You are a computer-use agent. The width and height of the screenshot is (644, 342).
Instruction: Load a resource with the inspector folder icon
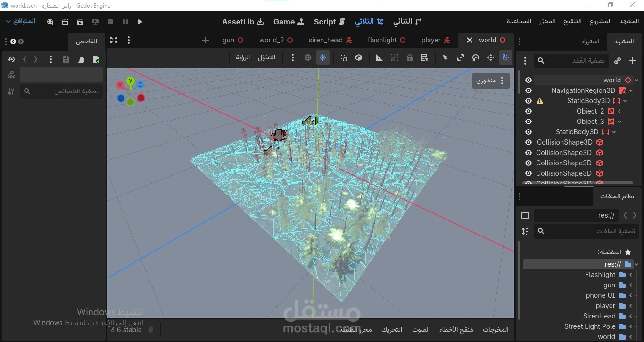click(81, 59)
